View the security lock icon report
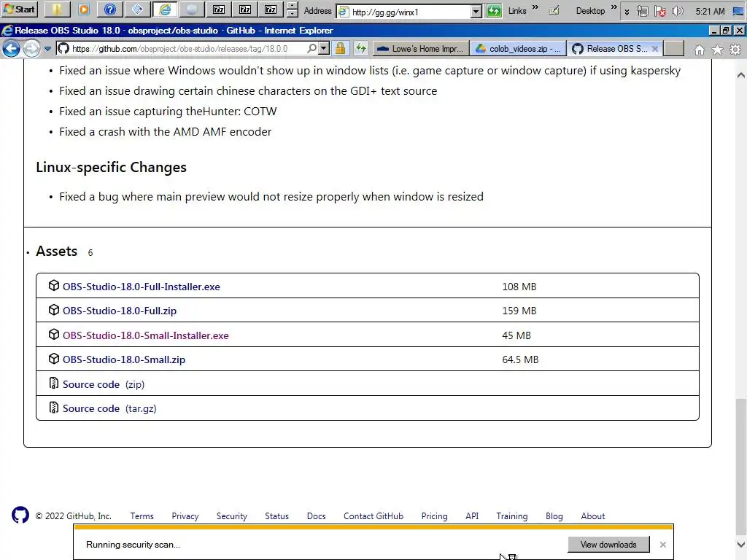 click(x=340, y=49)
